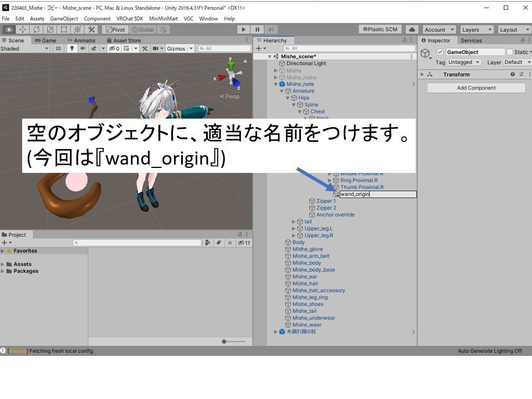Open Transform preset selector icon
The height and width of the screenshot is (399, 532).
pyautogui.click(x=521, y=74)
